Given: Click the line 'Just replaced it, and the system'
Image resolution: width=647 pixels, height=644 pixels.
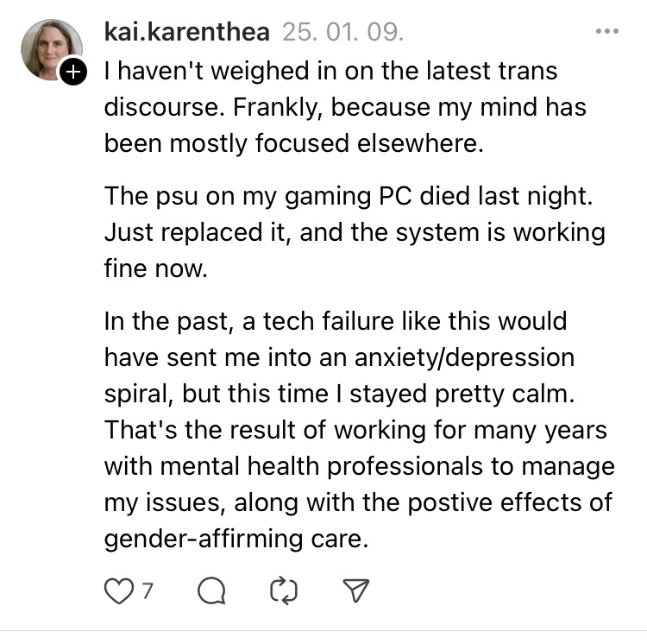Looking at the screenshot, I should (354, 233).
